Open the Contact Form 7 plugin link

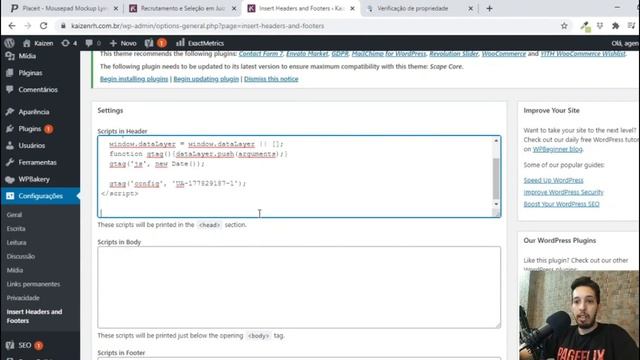(x=261, y=53)
